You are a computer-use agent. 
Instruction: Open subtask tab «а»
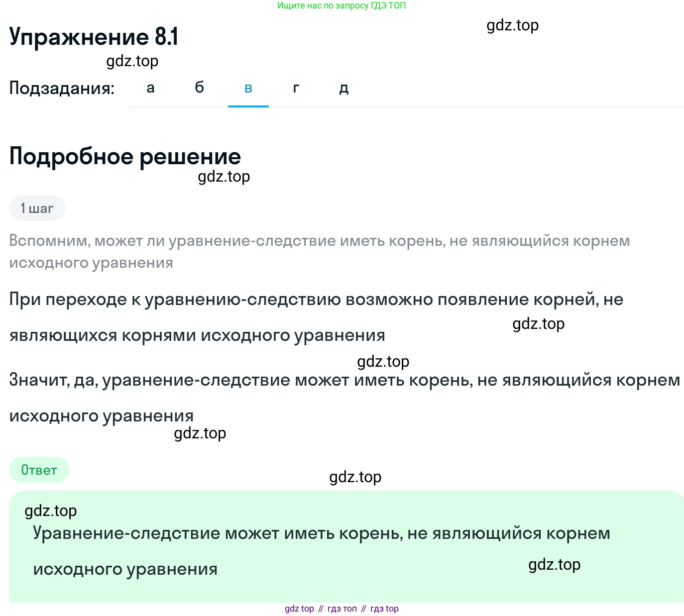(x=150, y=88)
